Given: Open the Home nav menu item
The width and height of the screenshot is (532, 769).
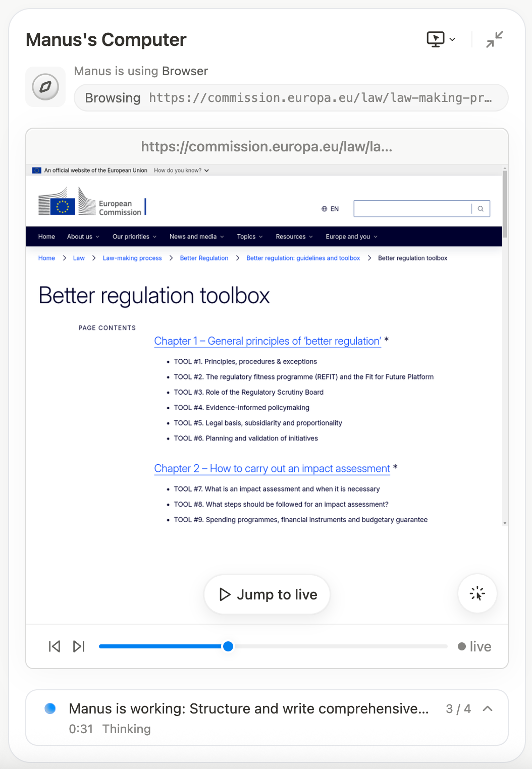Looking at the screenshot, I should coord(46,237).
